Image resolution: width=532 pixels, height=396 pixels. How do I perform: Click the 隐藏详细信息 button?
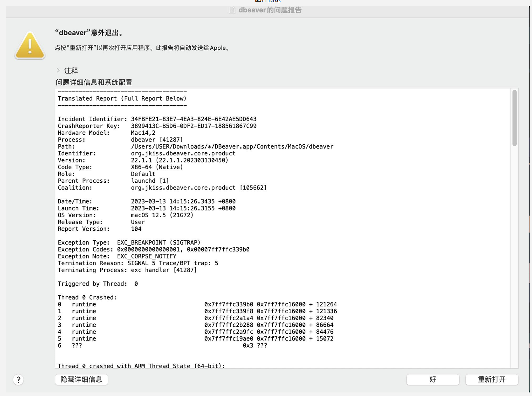[81, 380]
